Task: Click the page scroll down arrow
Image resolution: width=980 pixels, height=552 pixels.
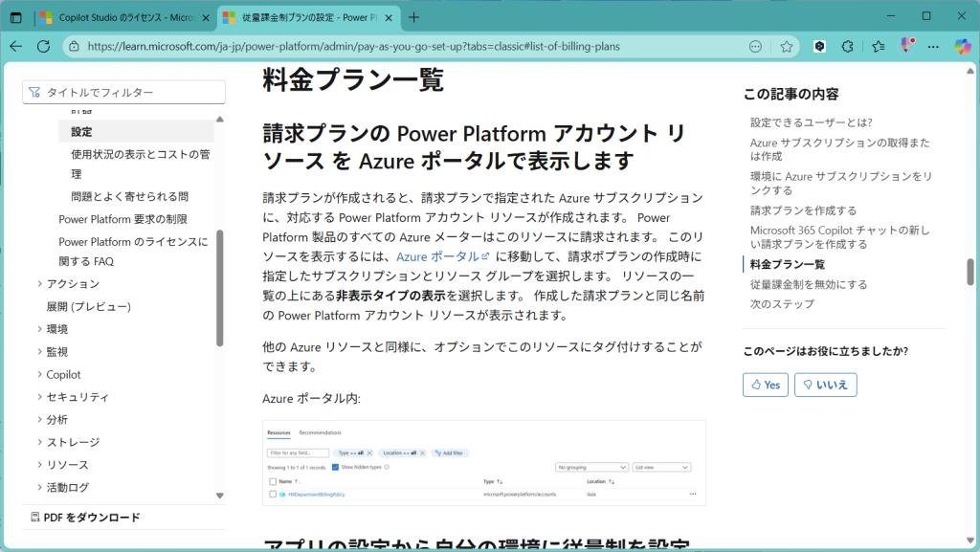Action: coord(970,541)
